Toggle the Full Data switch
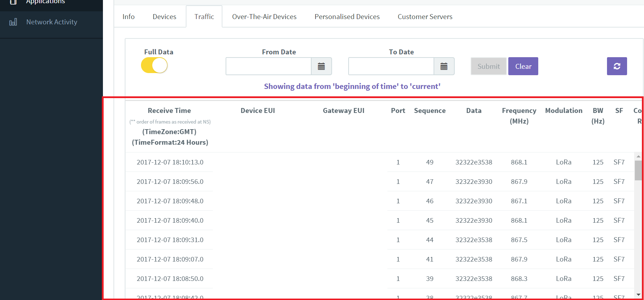644x300 pixels. click(x=154, y=66)
